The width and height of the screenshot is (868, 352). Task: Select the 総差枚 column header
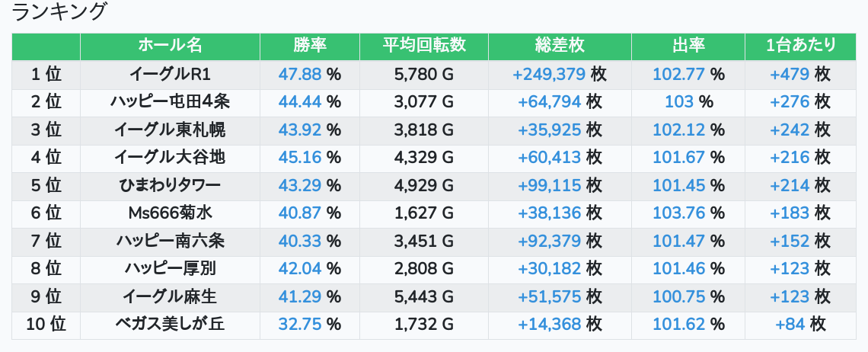pyautogui.click(x=560, y=46)
